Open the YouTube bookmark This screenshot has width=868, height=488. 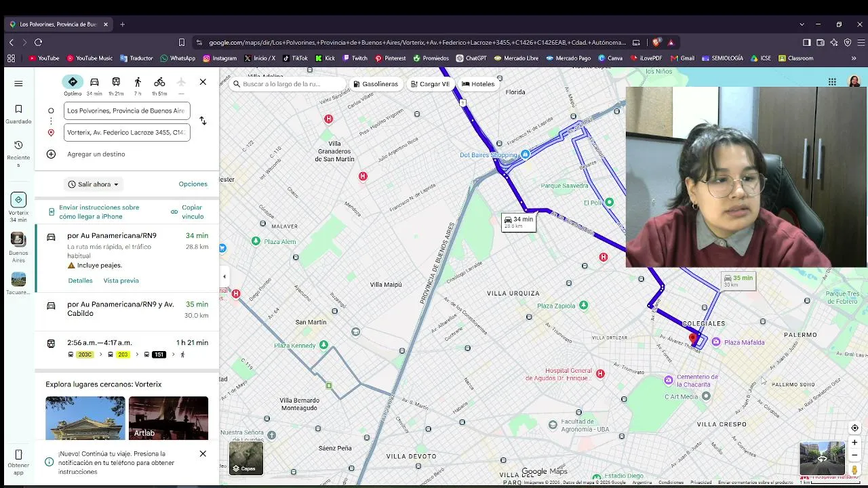[44, 58]
